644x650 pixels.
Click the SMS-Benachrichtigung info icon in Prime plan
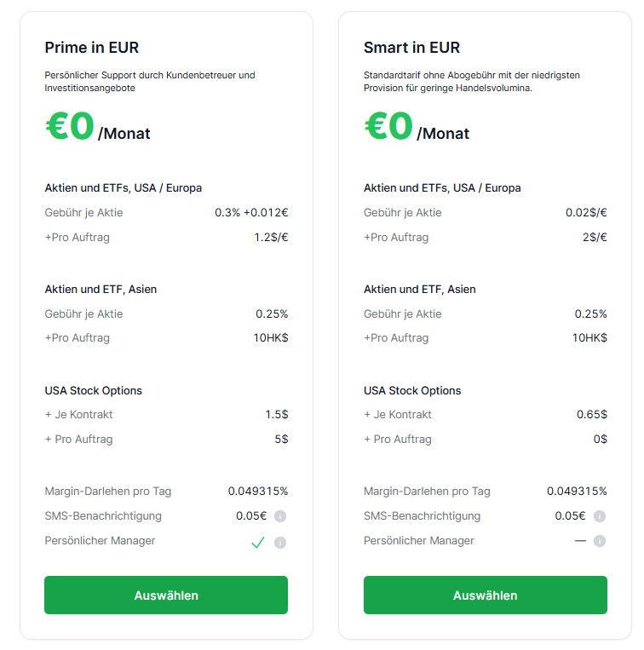[x=280, y=516]
